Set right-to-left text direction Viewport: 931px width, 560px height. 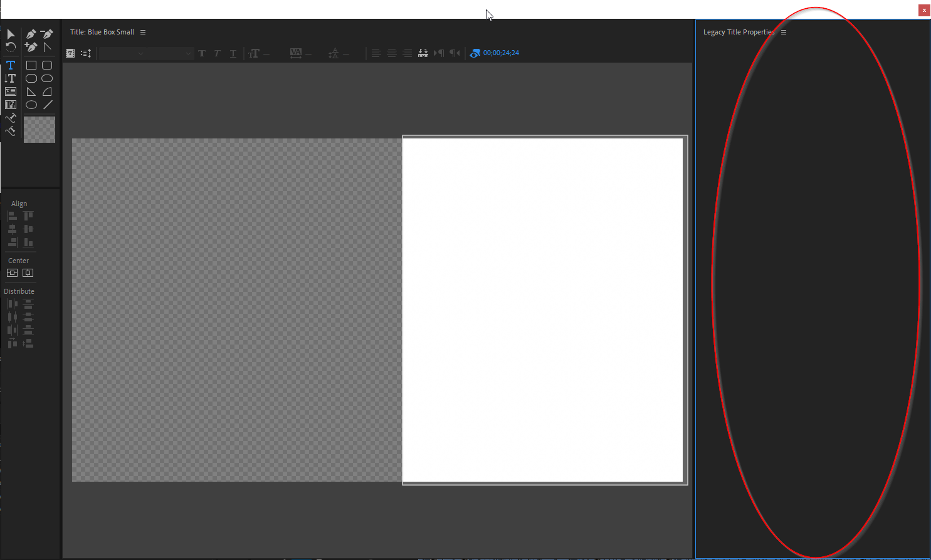[455, 53]
